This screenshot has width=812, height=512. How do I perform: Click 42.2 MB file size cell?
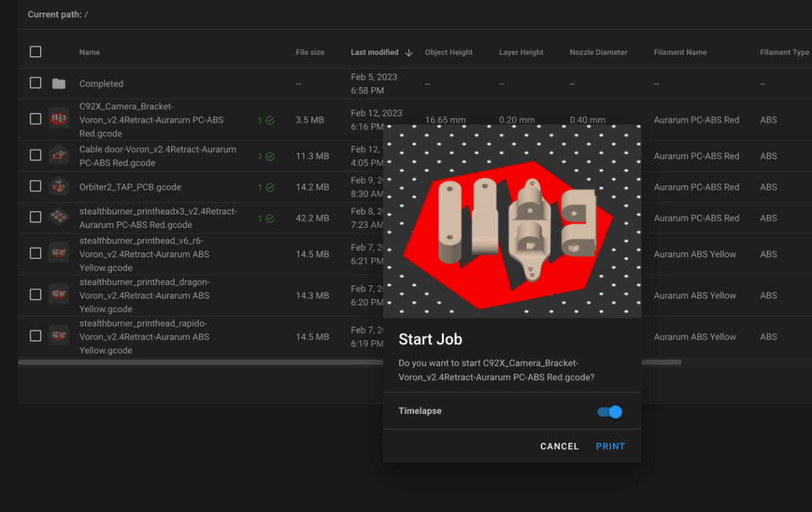pos(313,218)
